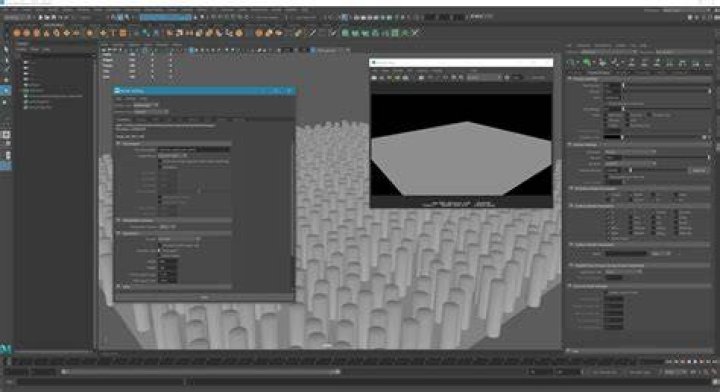Image resolution: width=720 pixels, height=392 pixels.
Task: Select the Lasso tool in the toolbox
Action: (6, 60)
